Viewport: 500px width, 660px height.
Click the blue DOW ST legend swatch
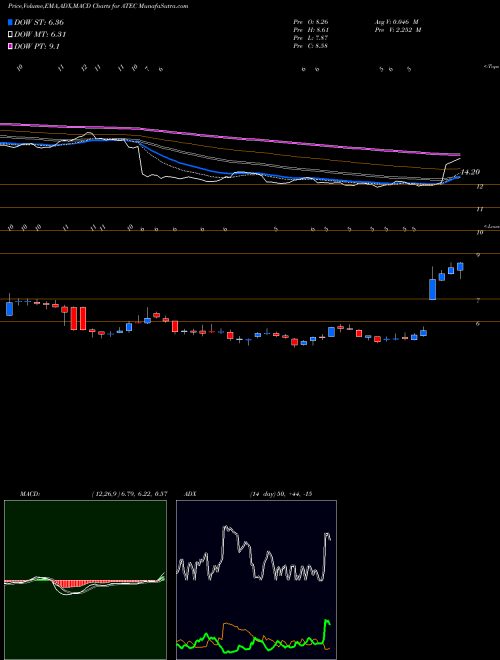[x=10, y=22]
